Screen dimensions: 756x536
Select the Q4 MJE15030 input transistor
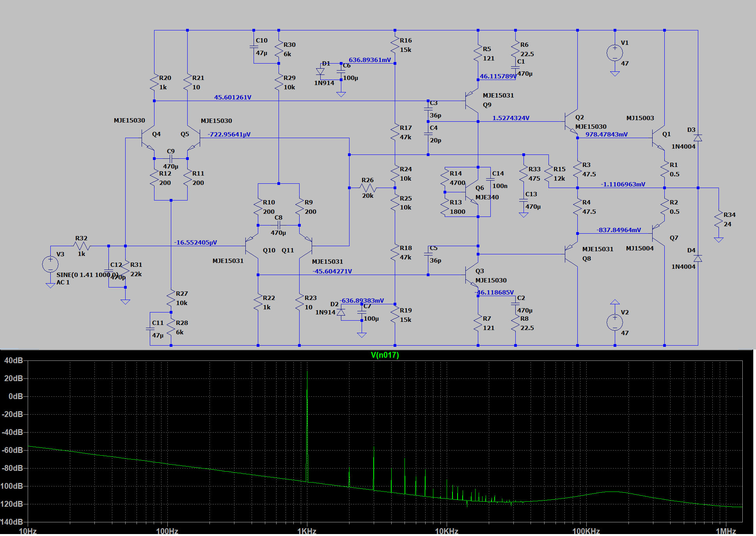(x=147, y=138)
